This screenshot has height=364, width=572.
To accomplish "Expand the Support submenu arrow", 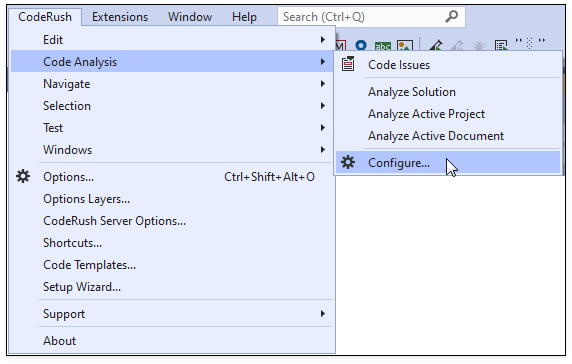I will tap(322, 314).
